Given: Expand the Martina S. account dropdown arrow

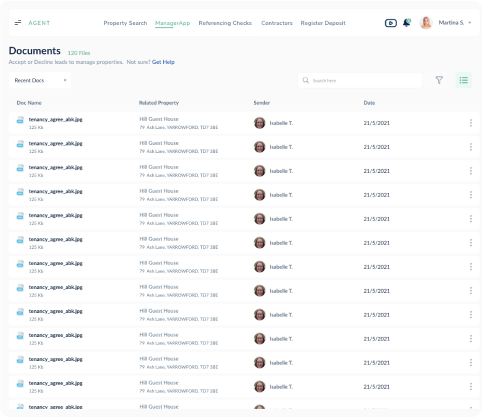Looking at the screenshot, I should point(470,23).
